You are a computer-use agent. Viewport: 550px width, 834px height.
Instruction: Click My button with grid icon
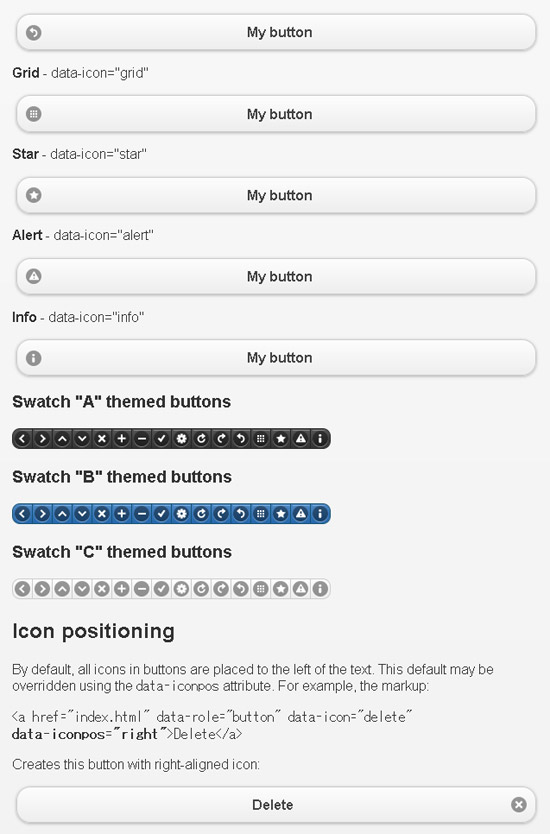click(276, 114)
